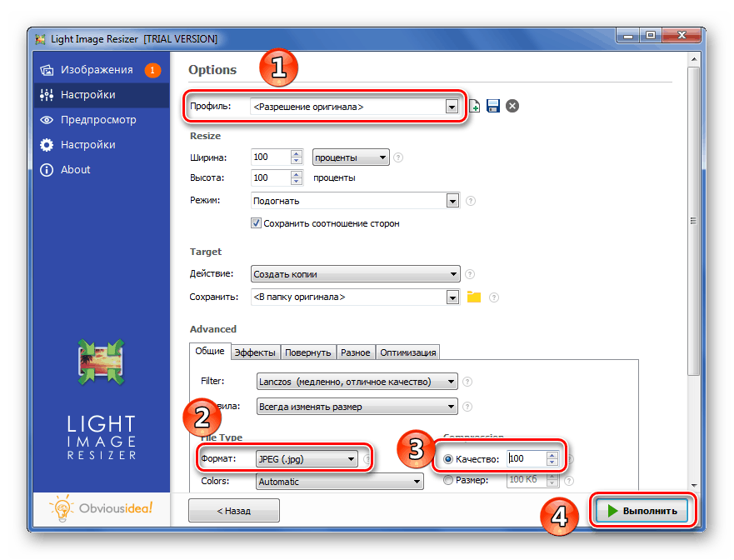Open the Filter Lanczos dropdown
734x560 pixels.
[357, 382]
